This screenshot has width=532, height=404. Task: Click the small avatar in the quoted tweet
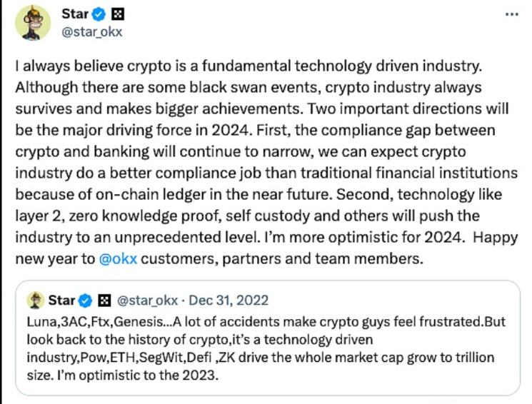[32, 300]
